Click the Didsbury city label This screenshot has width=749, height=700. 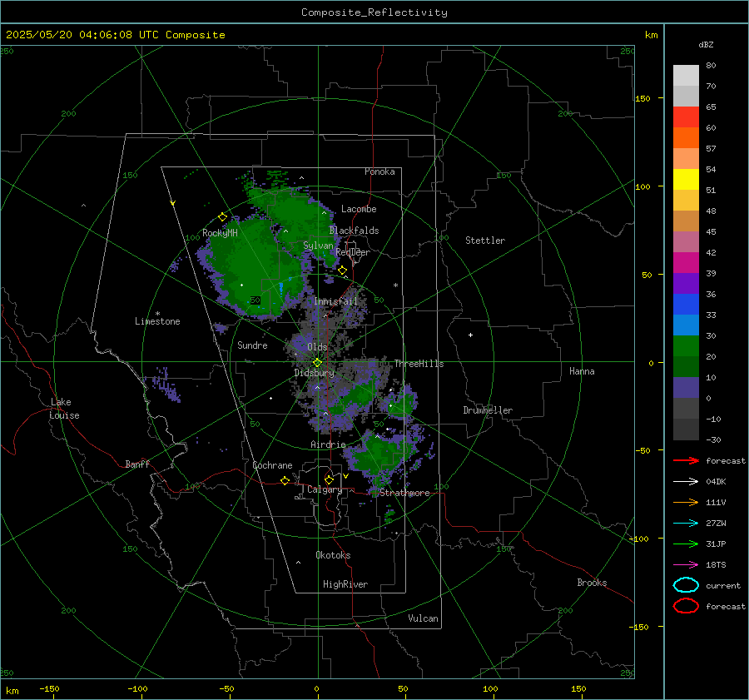(314, 373)
